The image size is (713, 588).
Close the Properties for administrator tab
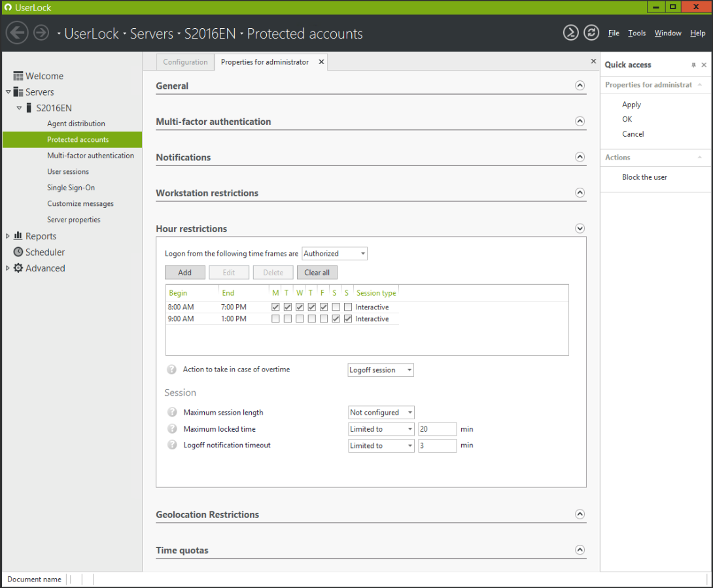click(x=321, y=62)
